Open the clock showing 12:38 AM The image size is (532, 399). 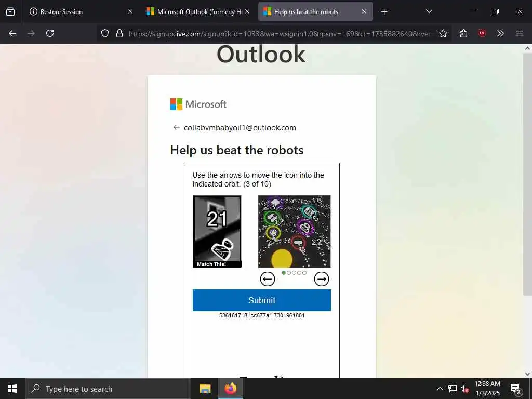[487, 389]
